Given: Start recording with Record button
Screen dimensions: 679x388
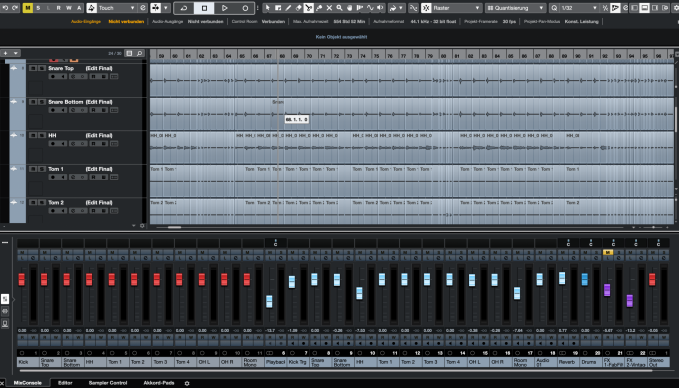Looking at the screenshot, I should (x=245, y=8).
